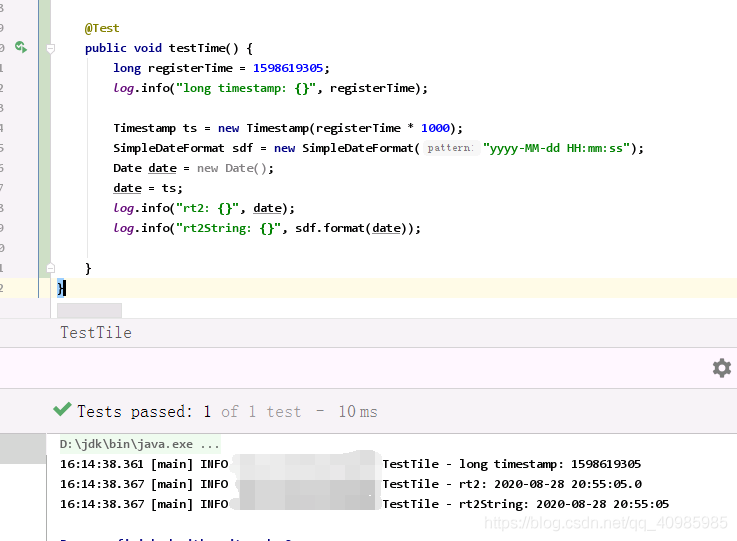Click the console output rt2String: 2020-08-28 20:55:05
This screenshot has height=541, width=737.
(x=564, y=504)
